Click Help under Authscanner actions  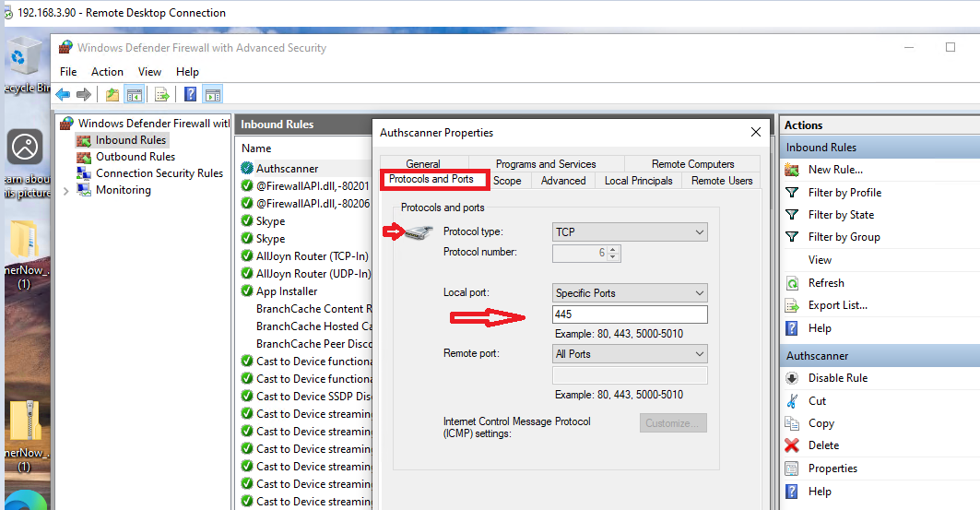[820, 492]
